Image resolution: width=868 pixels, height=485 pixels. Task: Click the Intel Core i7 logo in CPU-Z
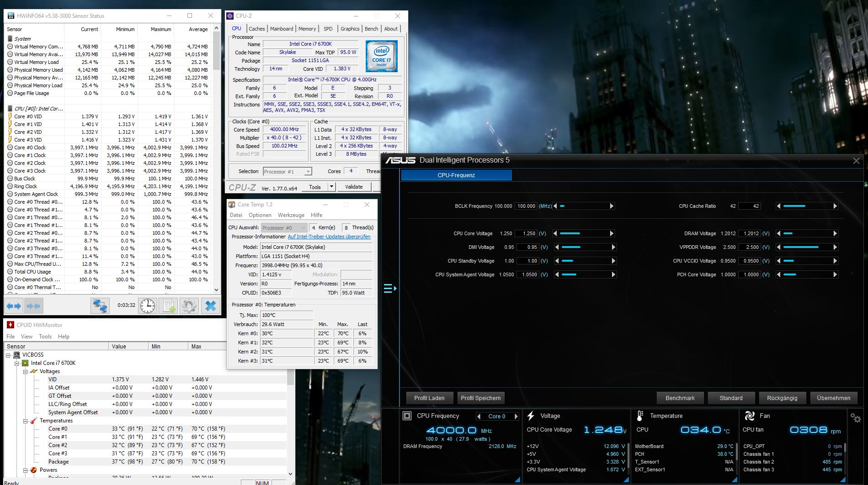[382, 56]
